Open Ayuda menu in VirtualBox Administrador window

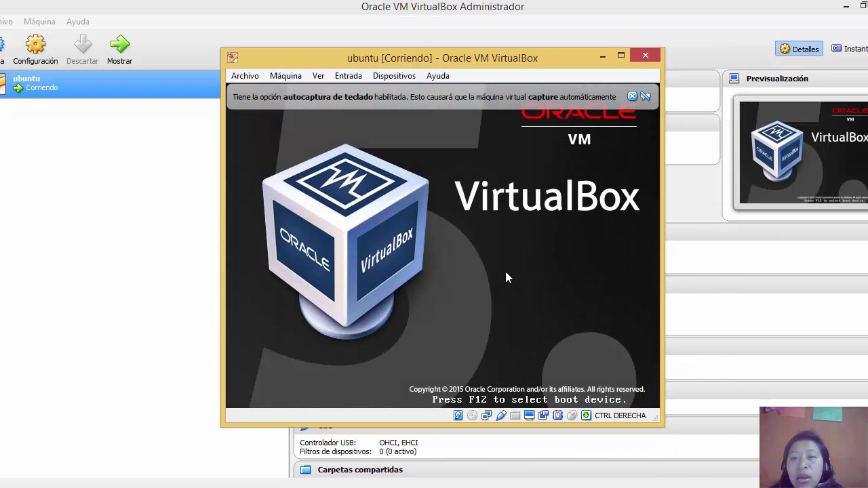coord(78,22)
